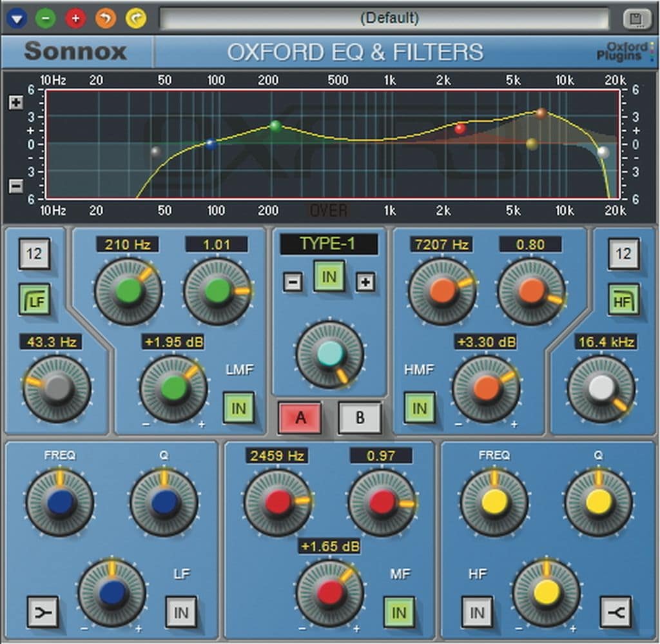Click the Sonnox logo
This screenshot has width=660, height=644.
(76, 52)
